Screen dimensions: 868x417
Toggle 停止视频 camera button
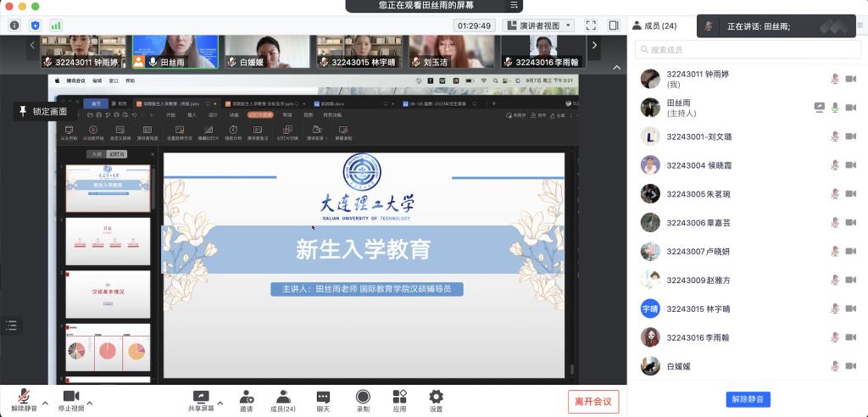coord(71,400)
